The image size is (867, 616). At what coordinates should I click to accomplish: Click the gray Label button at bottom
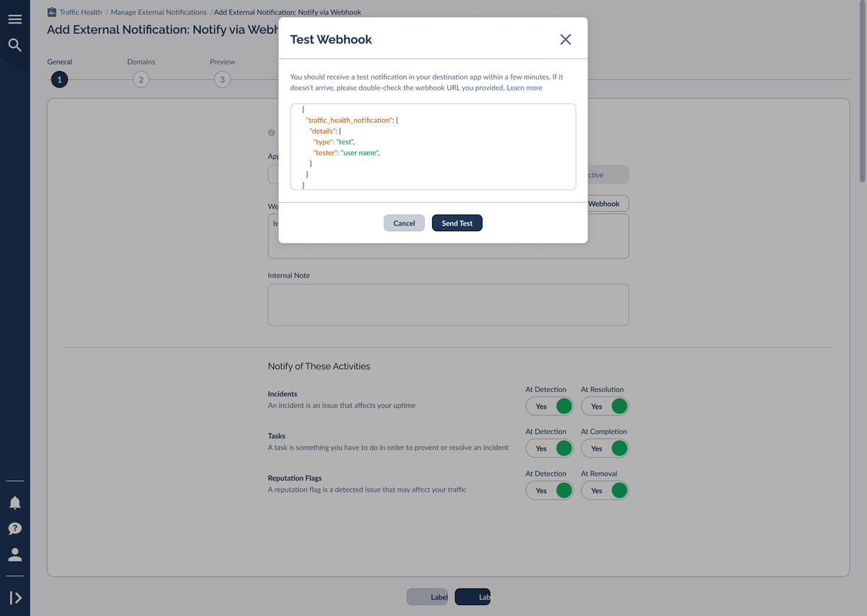click(x=427, y=597)
